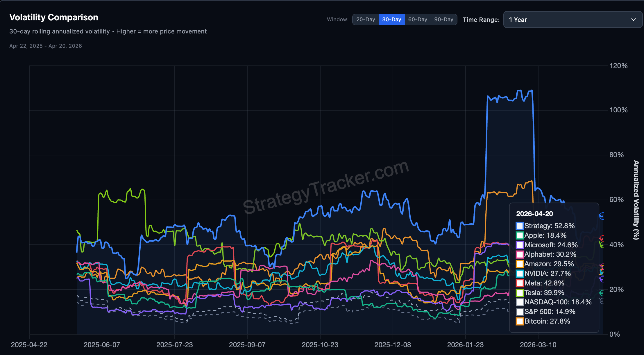This screenshot has height=355, width=644.
Task: Toggle the Microsoft purple legend swatch
Action: point(520,245)
